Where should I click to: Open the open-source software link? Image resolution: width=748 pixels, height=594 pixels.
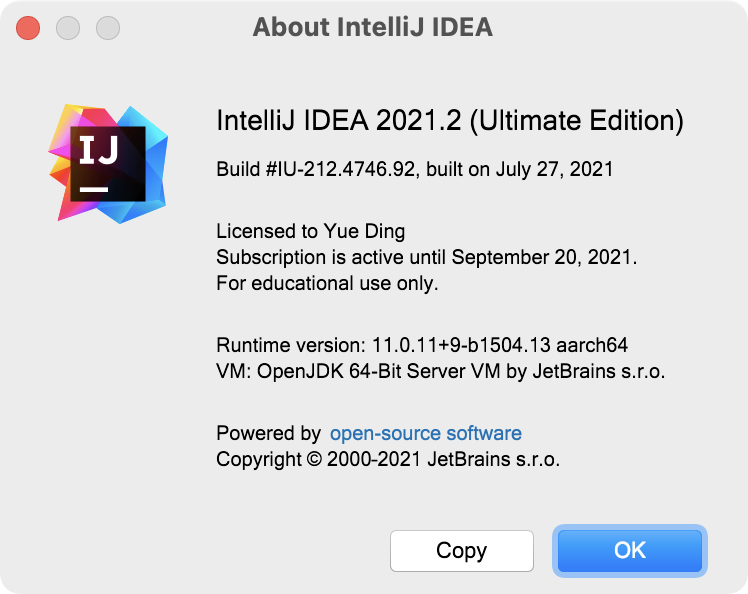click(x=426, y=433)
